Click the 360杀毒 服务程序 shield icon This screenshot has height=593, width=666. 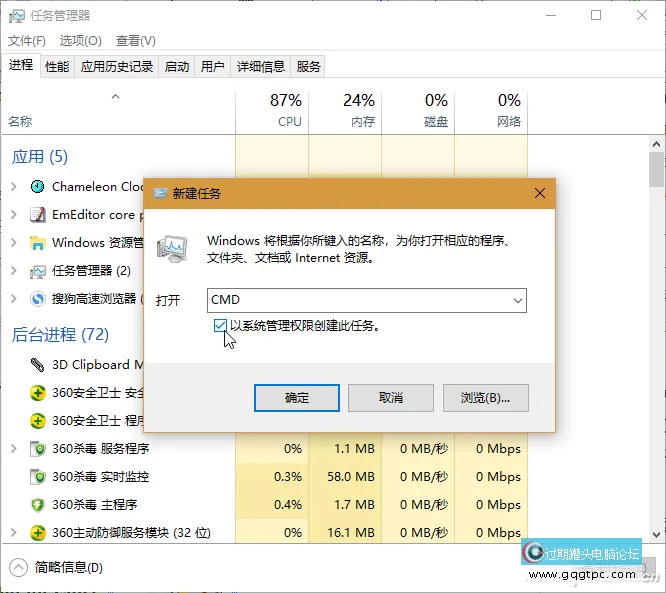click(x=37, y=449)
